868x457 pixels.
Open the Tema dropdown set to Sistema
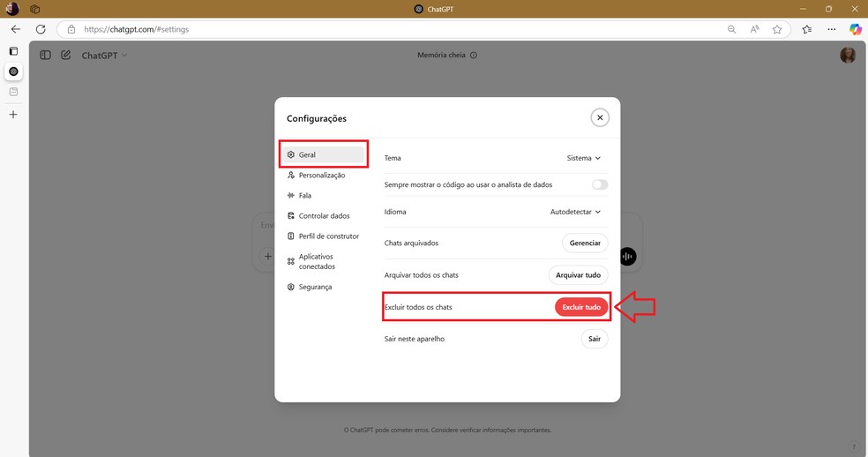583,158
